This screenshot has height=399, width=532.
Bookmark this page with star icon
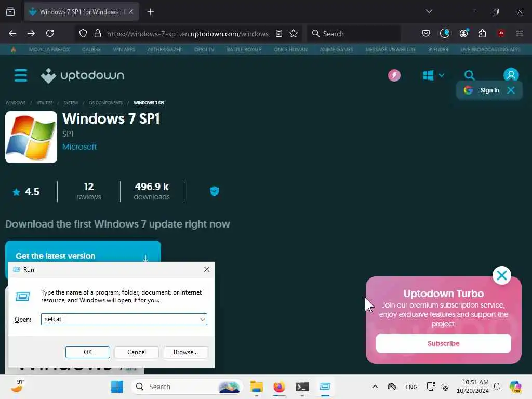tap(294, 33)
